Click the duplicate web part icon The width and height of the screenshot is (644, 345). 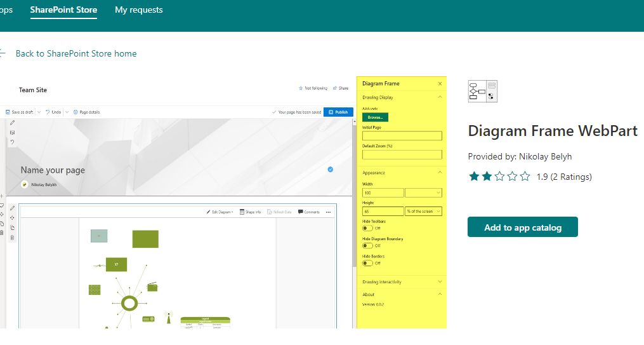pos(12,228)
